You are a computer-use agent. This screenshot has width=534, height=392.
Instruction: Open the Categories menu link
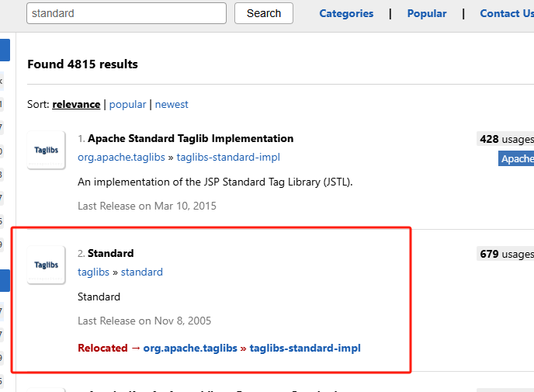[346, 13]
